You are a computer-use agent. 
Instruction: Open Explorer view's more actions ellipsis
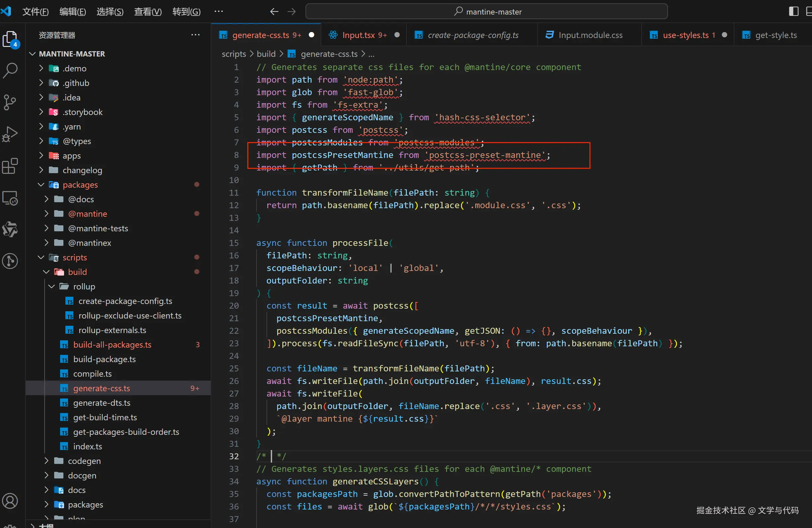pyautogui.click(x=195, y=35)
